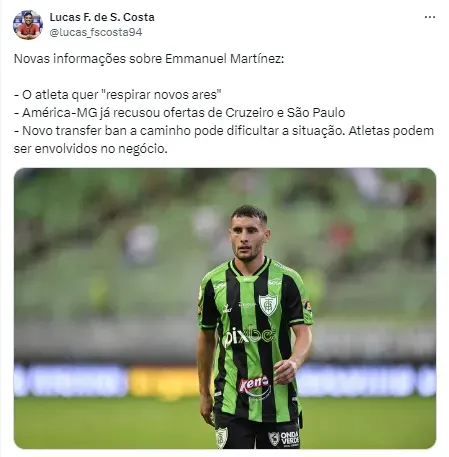This screenshot has height=457, width=449.
Task: Click the club crest on the shorts
Action: pyautogui.click(x=221, y=437)
